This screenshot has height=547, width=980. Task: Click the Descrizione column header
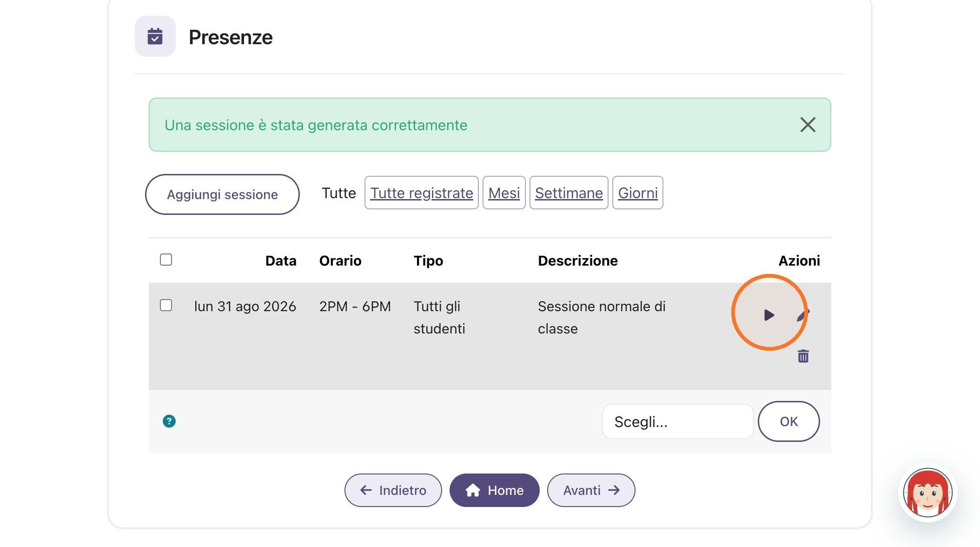(x=578, y=260)
